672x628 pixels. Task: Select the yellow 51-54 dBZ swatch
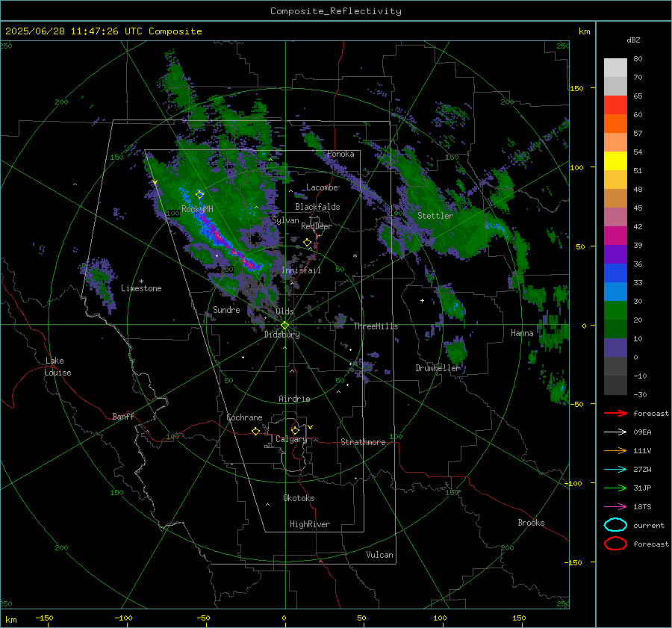(x=615, y=161)
